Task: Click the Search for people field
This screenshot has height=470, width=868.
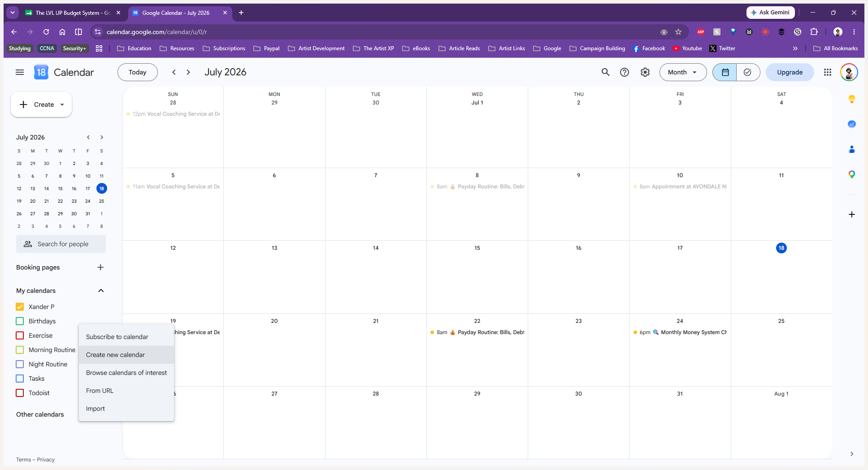Action: click(61, 244)
